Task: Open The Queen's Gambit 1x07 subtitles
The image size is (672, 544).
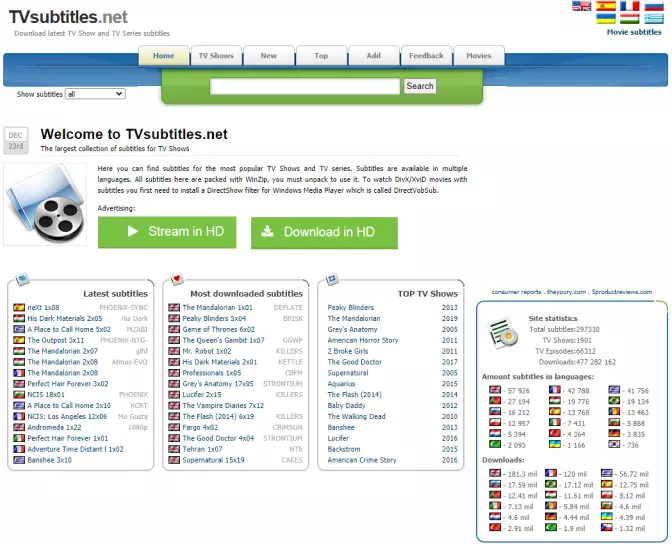Action: pos(224,340)
